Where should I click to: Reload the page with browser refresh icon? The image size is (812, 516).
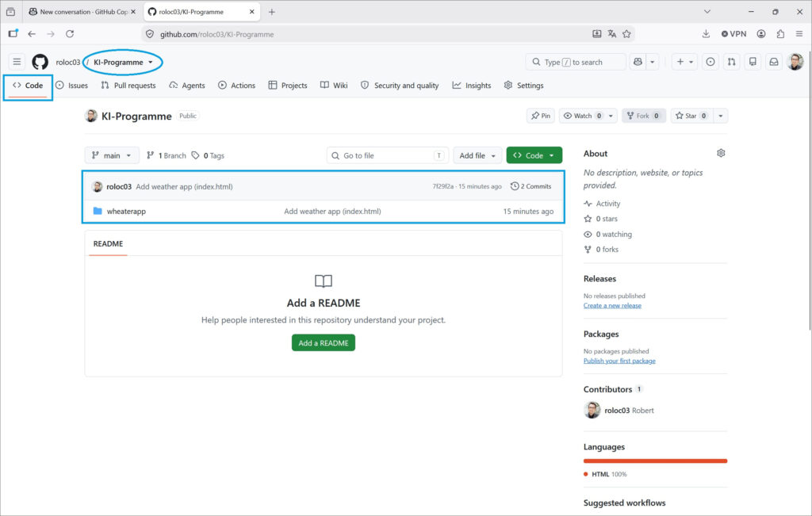[x=70, y=33]
